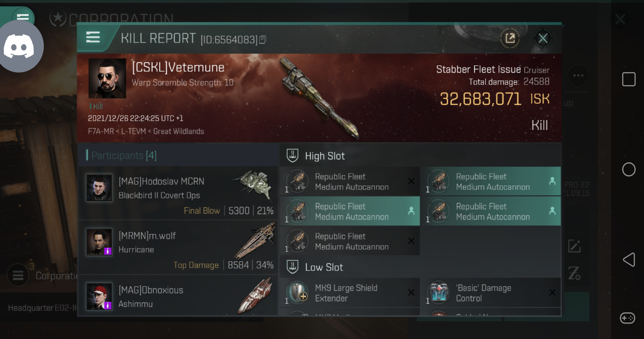644x339 pixels.
Task: Tap the Android back navigation button
Action: click(629, 260)
